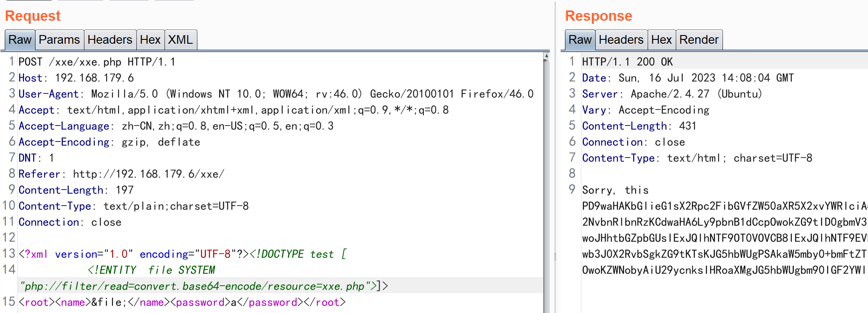This screenshot has width=868, height=313.
Task: Open the Request Headers tab
Action: pos(110,40)
